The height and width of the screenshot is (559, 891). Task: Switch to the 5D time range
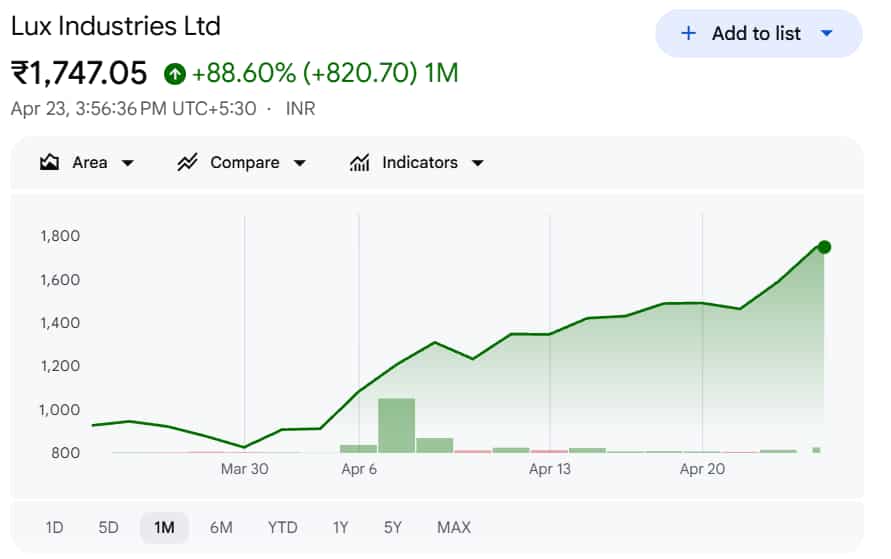pos(109,528)
